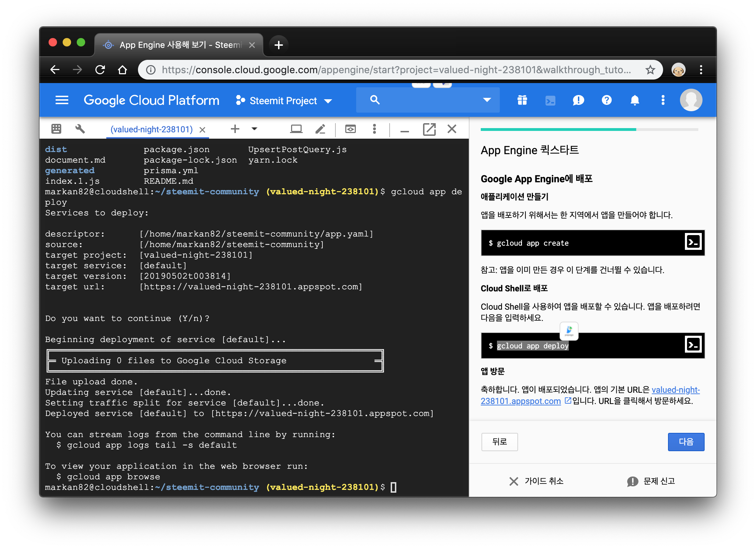Select the valued-night-238101 shell tab
This screenshot has height=549, width=756.
click(152, 130)
